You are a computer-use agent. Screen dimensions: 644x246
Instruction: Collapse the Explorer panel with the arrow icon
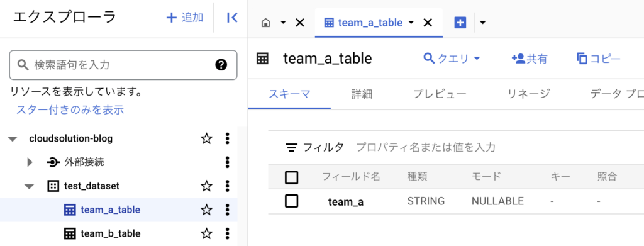(232, 18)
